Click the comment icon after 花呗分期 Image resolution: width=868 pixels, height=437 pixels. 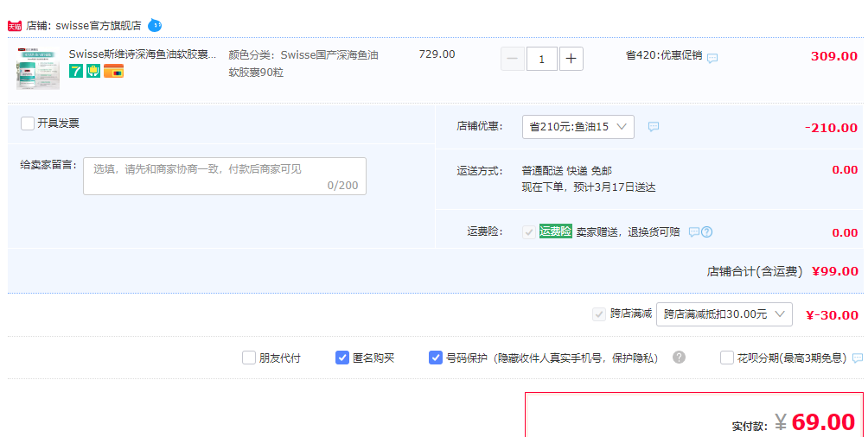click(858, 358)
